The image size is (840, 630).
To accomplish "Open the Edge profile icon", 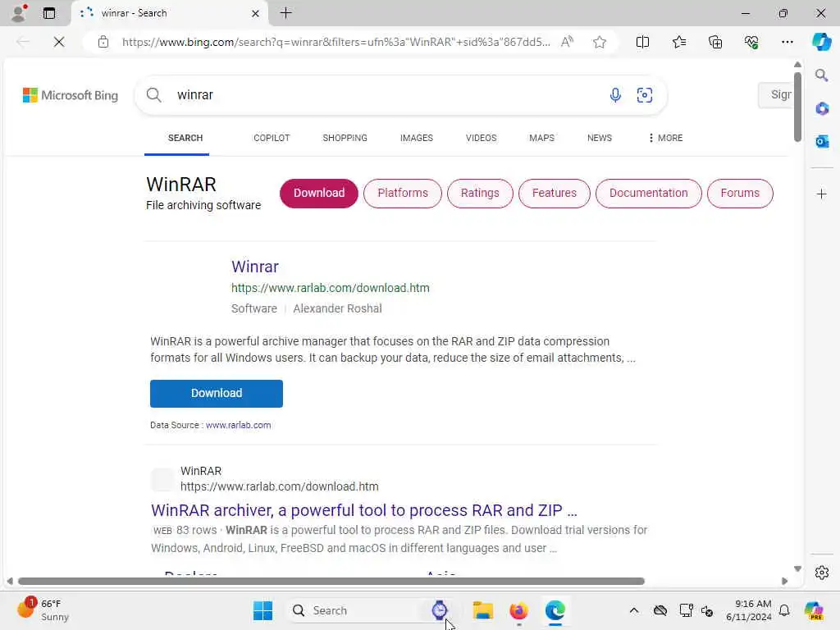I will point(19,13).
